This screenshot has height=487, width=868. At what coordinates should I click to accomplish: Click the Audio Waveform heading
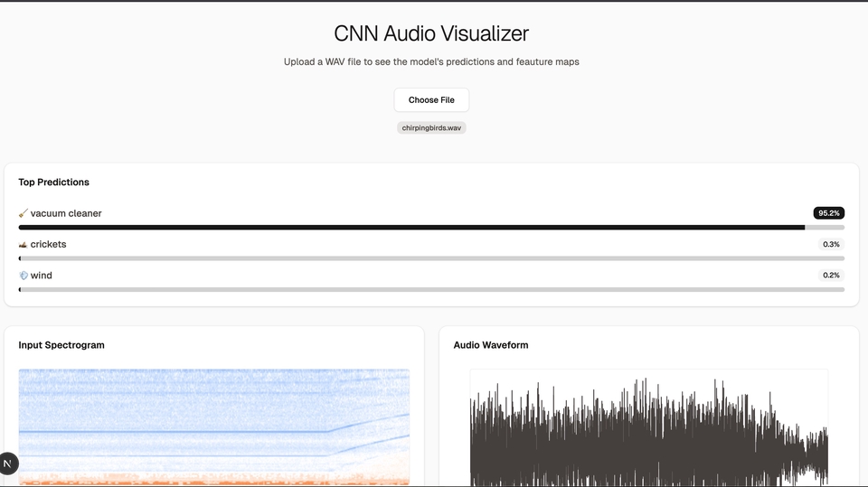491,345
